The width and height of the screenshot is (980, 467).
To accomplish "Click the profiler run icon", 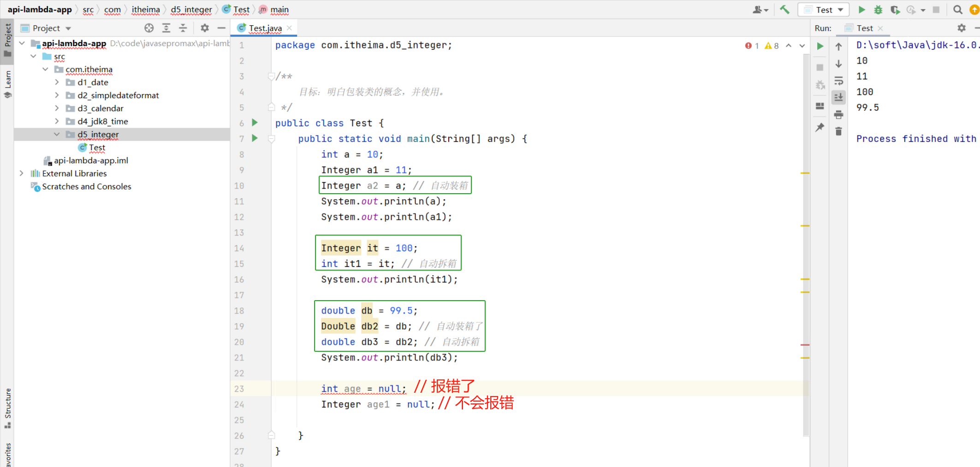I will (x=911, y=10).
